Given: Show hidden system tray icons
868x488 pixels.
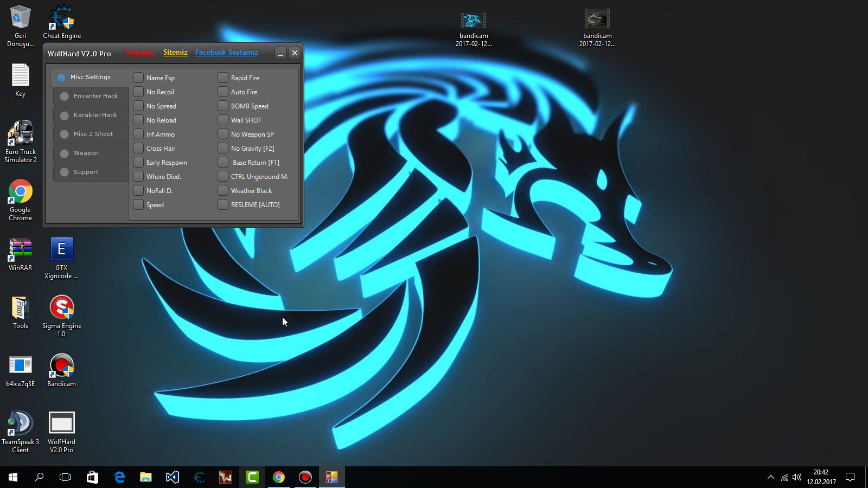Looking at the screenshot, I should 770,477.
